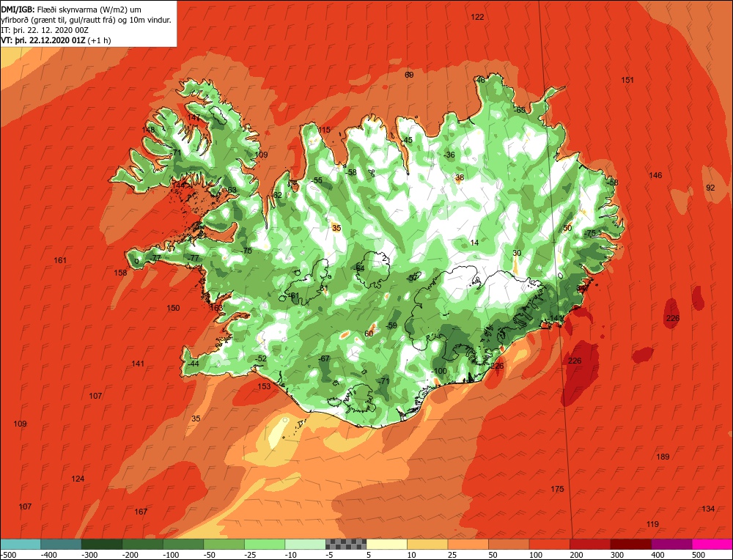Select the value -62 near Húnaflói bay
This screenshot has height=560, width=733.
[x=276, y=195]
